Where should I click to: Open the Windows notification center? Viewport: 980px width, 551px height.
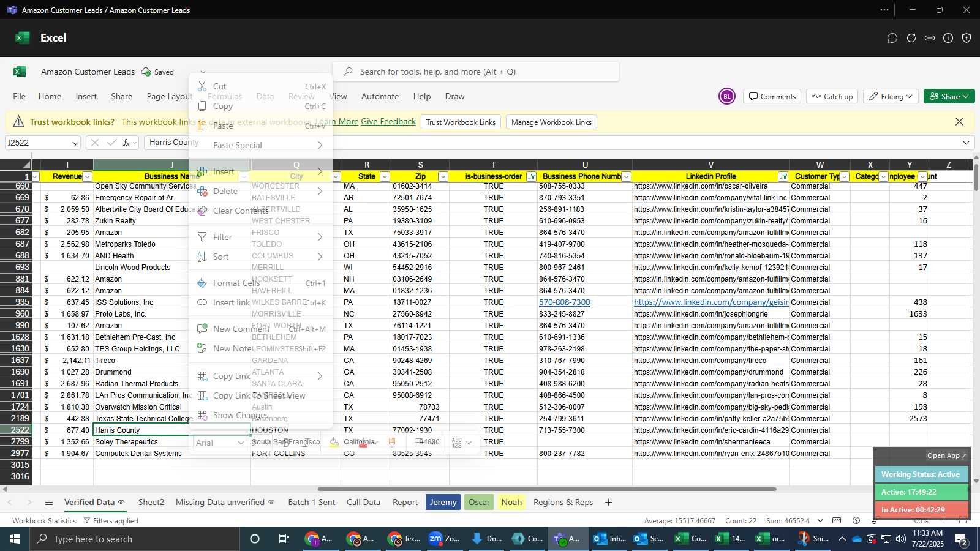(x=961, y=539)
